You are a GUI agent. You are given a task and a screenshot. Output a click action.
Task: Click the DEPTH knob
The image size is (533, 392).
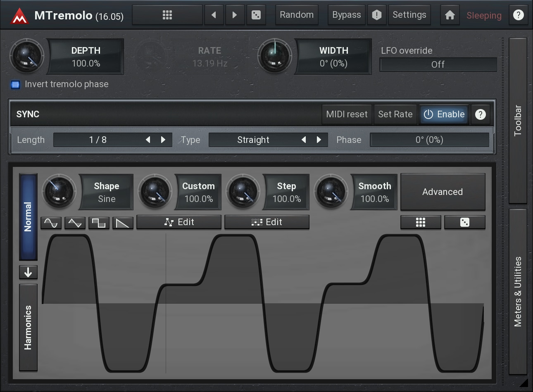tap(27, 57)
